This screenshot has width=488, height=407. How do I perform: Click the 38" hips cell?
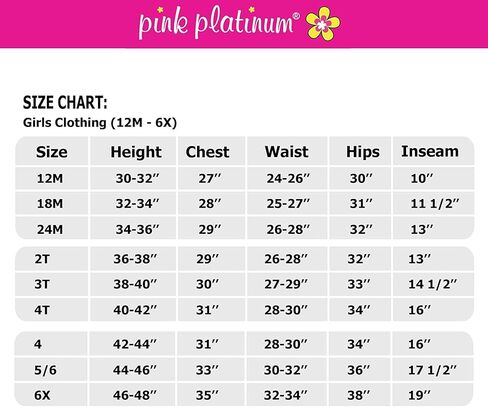pyautogui.click(x=359, y=395)
